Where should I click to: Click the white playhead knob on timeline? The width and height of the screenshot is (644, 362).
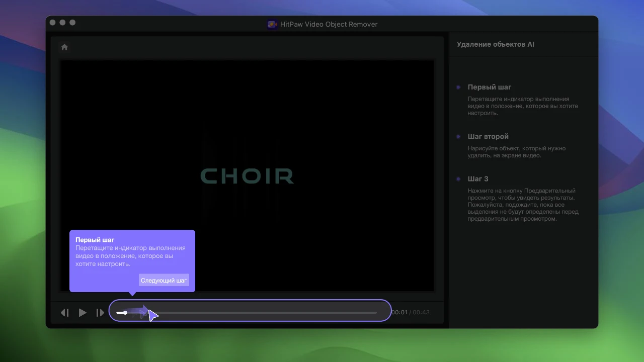pos(125,313)
